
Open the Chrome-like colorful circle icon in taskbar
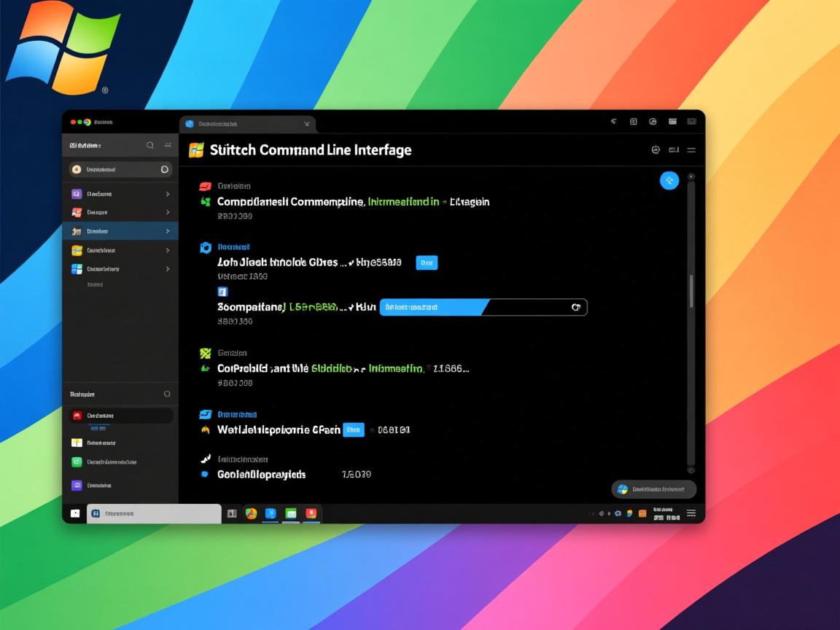pos(251,513)
